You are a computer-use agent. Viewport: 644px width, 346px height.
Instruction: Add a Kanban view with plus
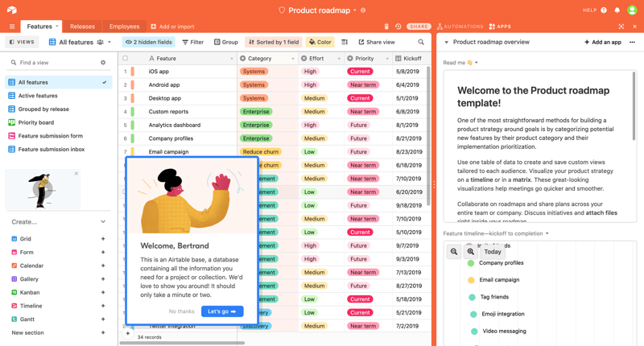[103, 293]
